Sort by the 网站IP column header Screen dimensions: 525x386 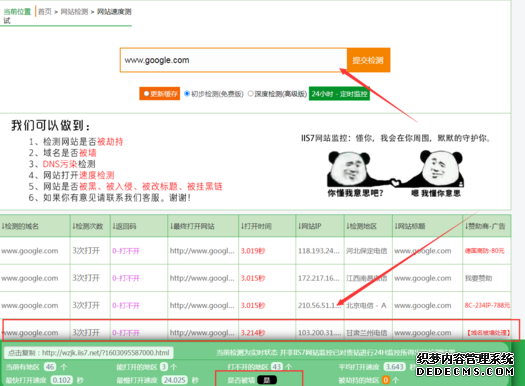(310, 226)
